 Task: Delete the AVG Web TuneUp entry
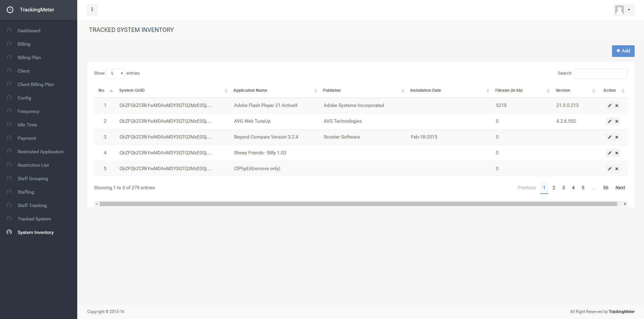coord(617,121)
